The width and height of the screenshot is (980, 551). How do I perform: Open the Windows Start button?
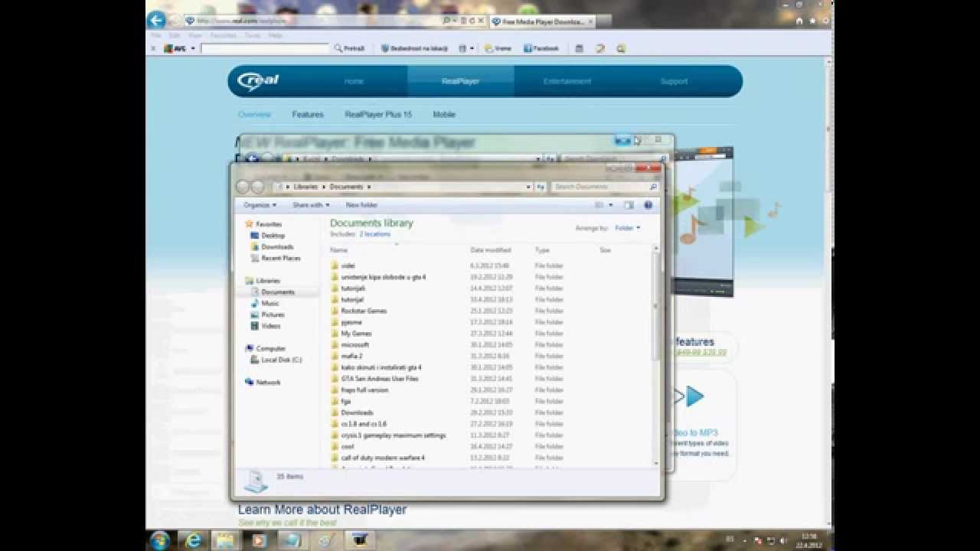click(x=160, y=540)
